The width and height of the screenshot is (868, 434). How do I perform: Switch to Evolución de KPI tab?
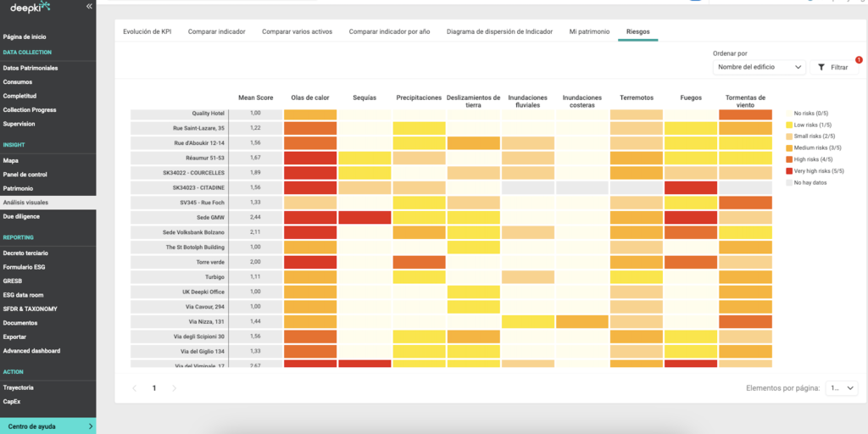click(147, 31)
